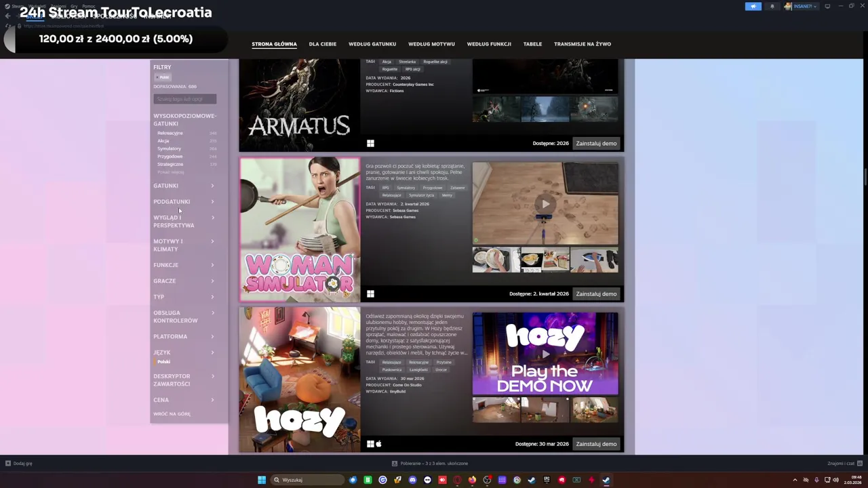Expand the TYP filter section
Screen dimensions: 868x488
(184, 297)
